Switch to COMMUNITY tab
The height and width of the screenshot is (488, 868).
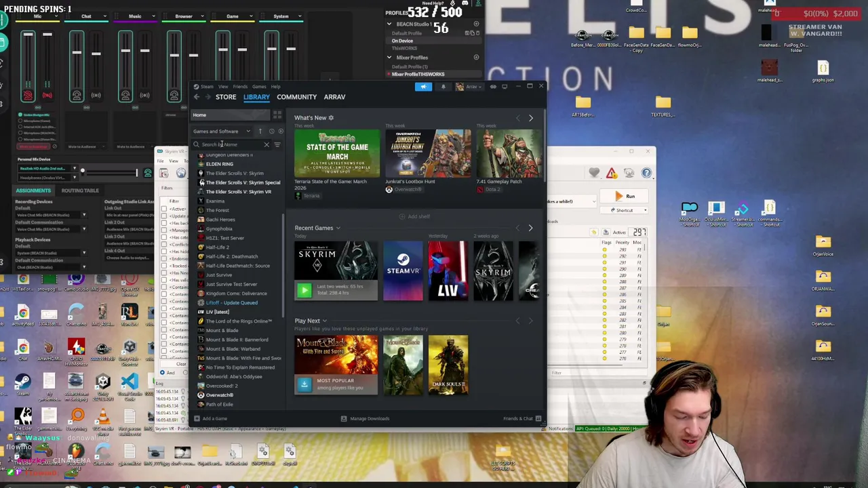point(296,97)
